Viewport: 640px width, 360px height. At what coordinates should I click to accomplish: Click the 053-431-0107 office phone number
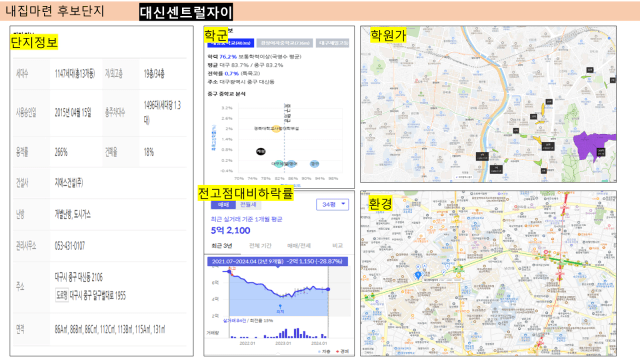[x=70, y=246]
